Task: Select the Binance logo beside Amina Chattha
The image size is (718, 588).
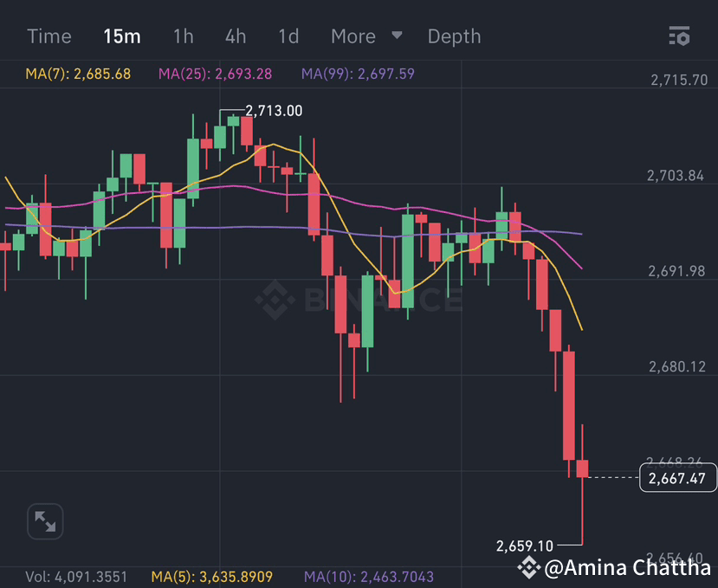Action: point(528,568)
